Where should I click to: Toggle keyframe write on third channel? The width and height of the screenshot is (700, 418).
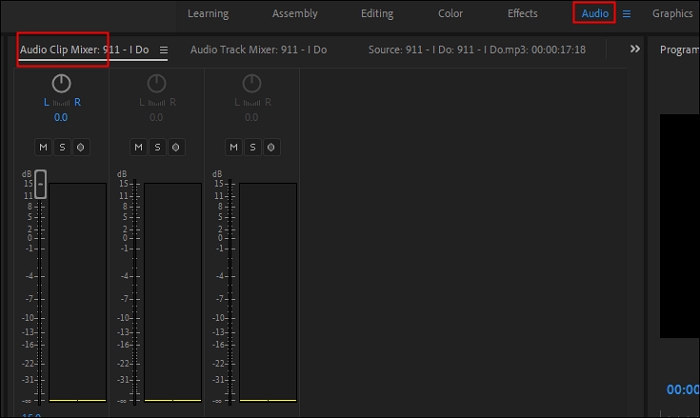271,147
